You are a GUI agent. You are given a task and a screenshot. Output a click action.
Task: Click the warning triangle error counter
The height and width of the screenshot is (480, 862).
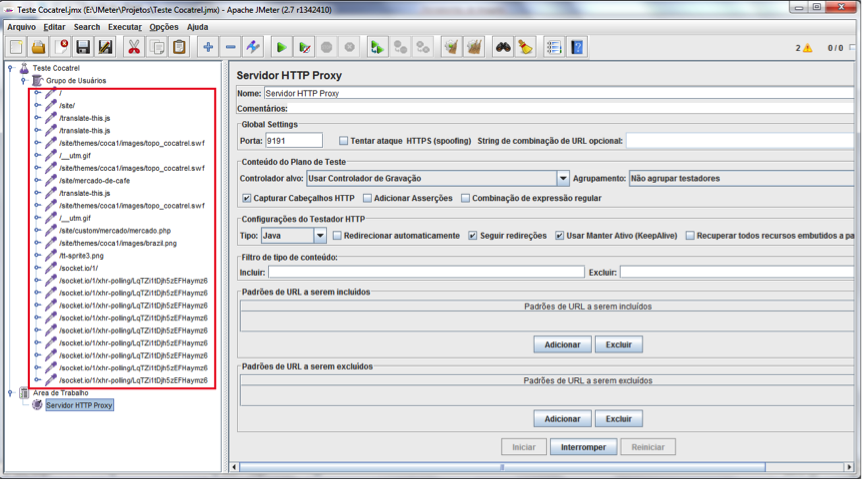(x=808, y=48)
